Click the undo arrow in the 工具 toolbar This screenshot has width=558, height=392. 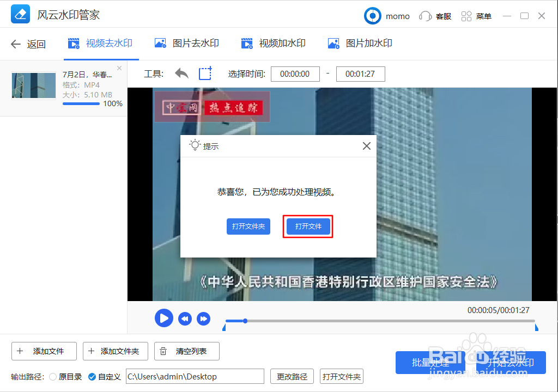click(181, 73)
